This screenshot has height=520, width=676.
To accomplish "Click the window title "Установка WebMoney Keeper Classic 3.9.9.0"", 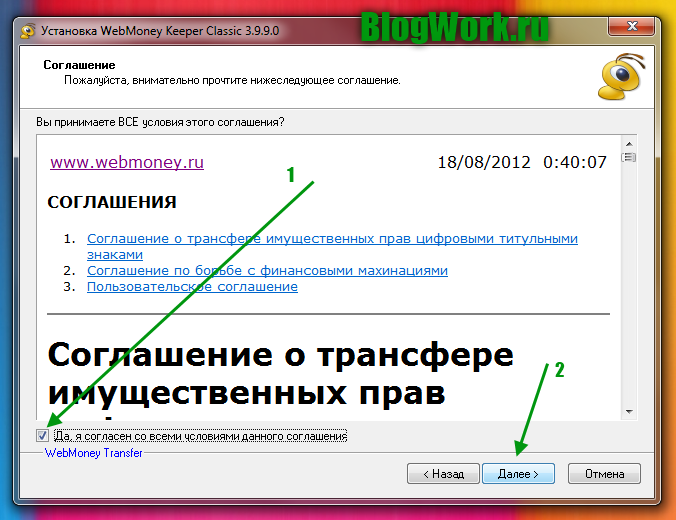I will pos(160,31).
